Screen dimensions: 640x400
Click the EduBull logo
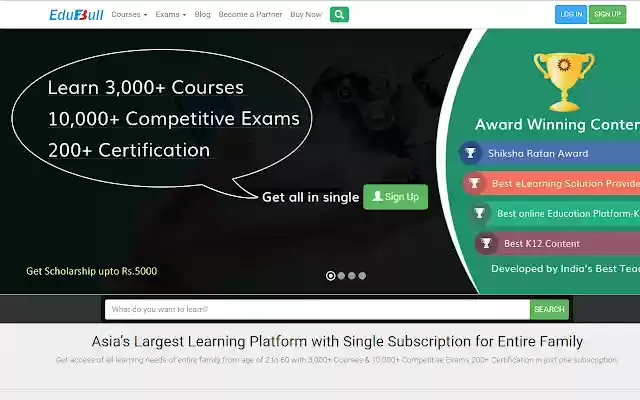coord(76,15)
